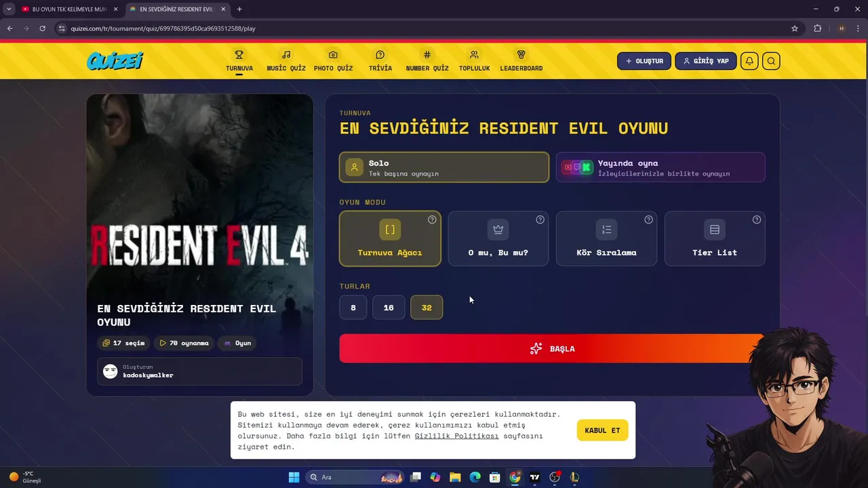Select the Yayında oyna streaming option

point(660,167)
